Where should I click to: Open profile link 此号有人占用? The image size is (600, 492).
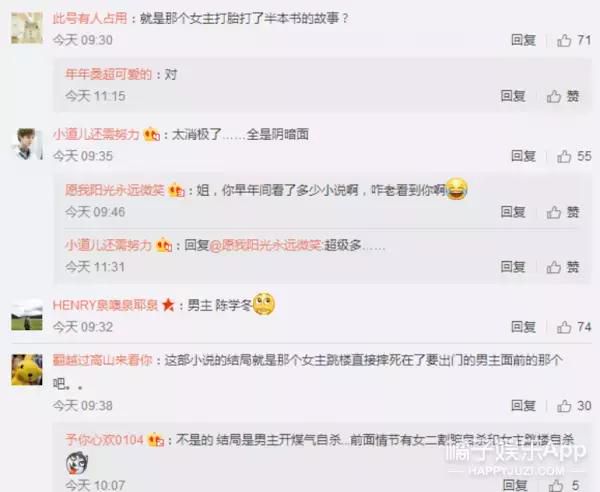(90, 18)
